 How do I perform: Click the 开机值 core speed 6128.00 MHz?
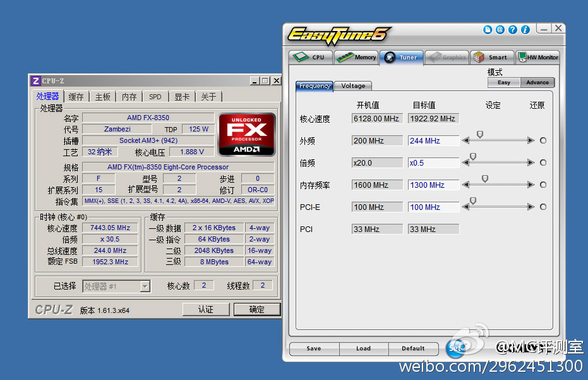pos(377,119)
